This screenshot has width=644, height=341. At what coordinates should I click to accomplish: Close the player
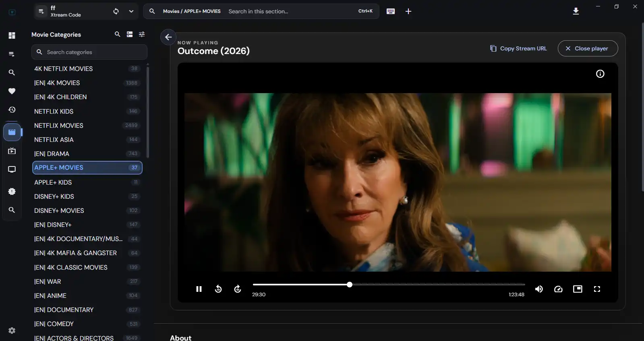[588, 48]
